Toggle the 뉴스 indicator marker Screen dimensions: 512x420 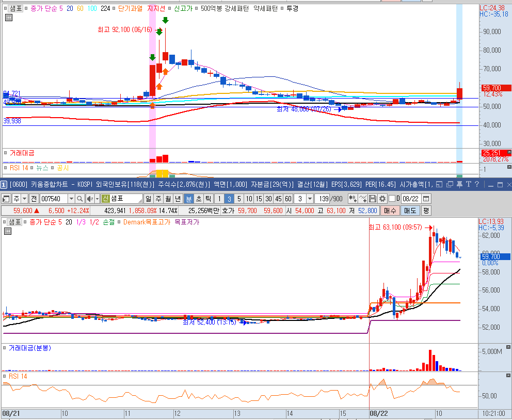tap(31, 168)
